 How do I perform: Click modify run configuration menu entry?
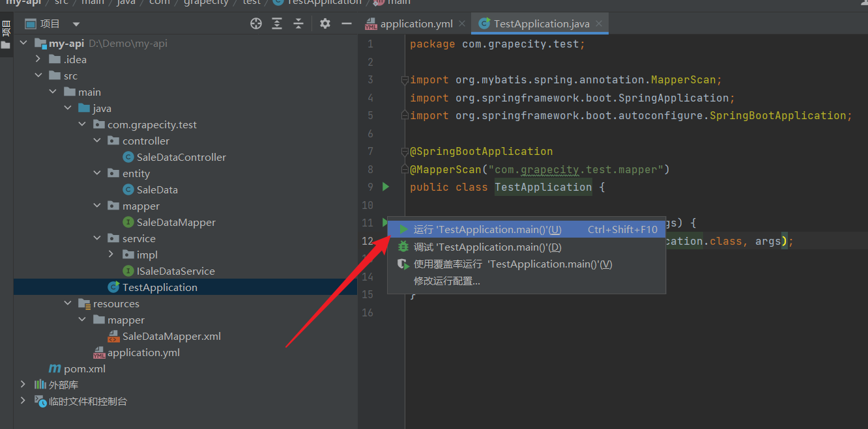point(446,281)
